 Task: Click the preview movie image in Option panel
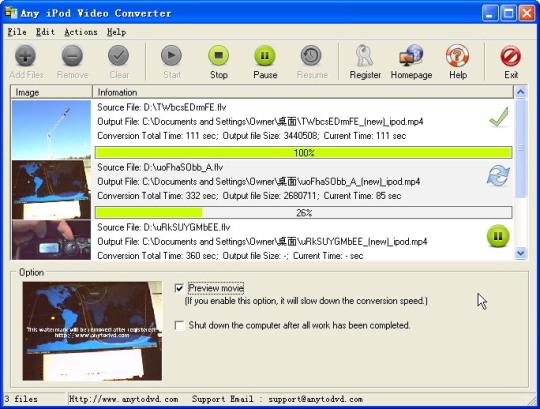(x=92, y=331)
